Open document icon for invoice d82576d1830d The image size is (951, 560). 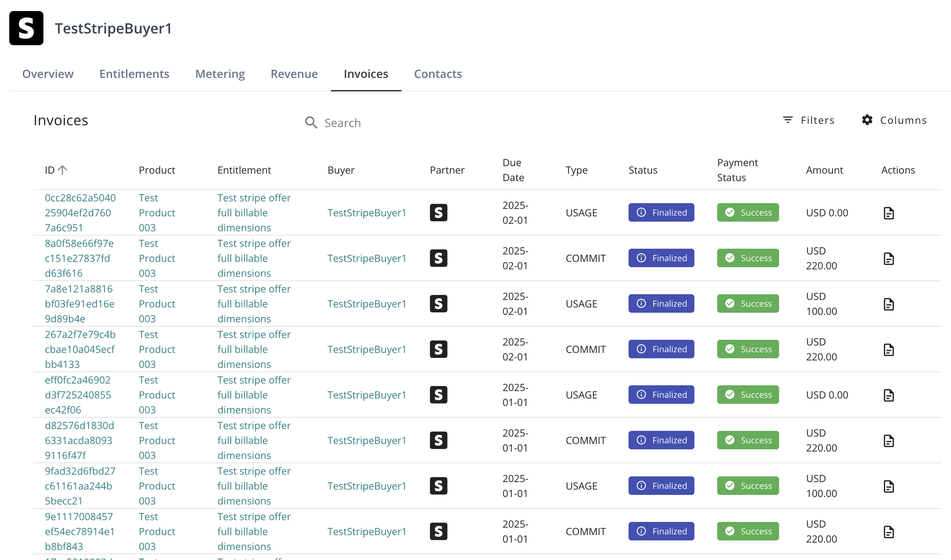click(x=889, y=441)
